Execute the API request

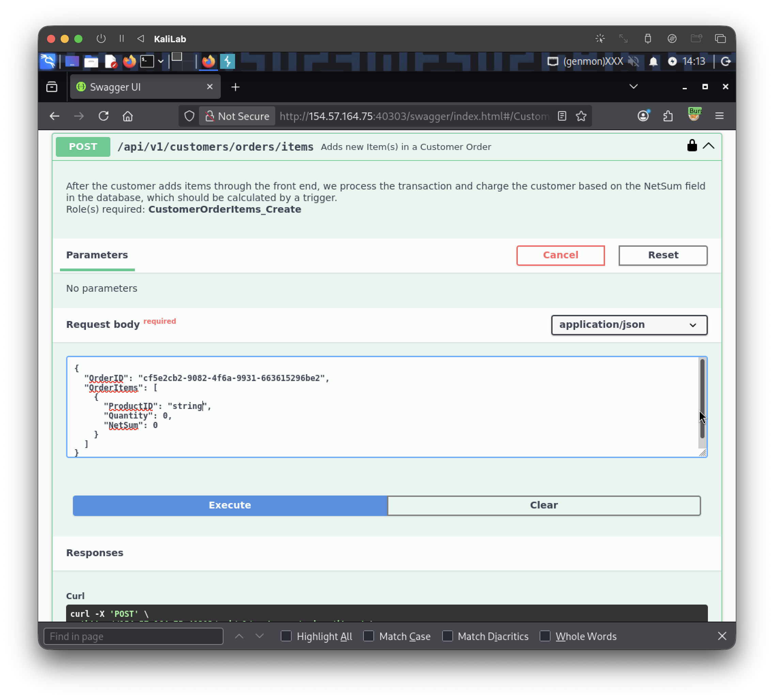pyautogui.click(x=230, y=505)
